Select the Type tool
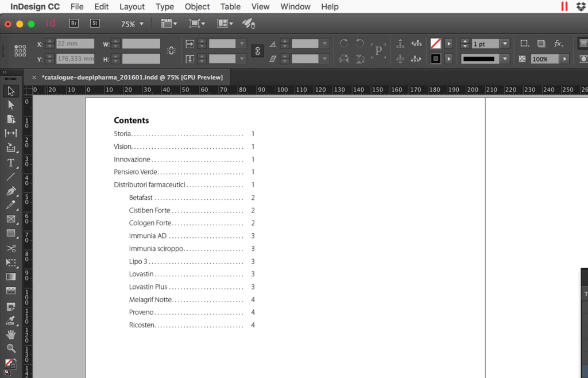Image resolution: width=588 pixels, height=378 pixels. click(x=11, y=163)
